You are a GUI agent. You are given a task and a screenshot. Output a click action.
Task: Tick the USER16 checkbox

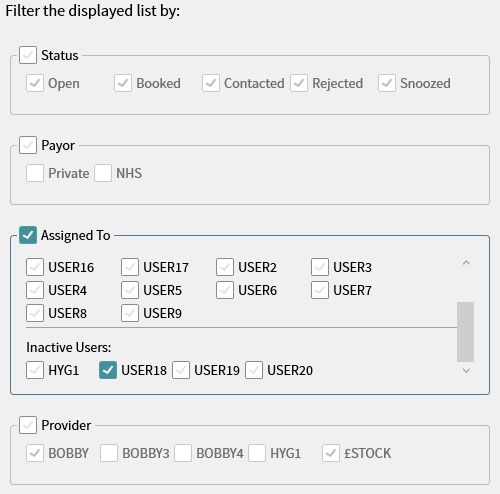point(35,267)
